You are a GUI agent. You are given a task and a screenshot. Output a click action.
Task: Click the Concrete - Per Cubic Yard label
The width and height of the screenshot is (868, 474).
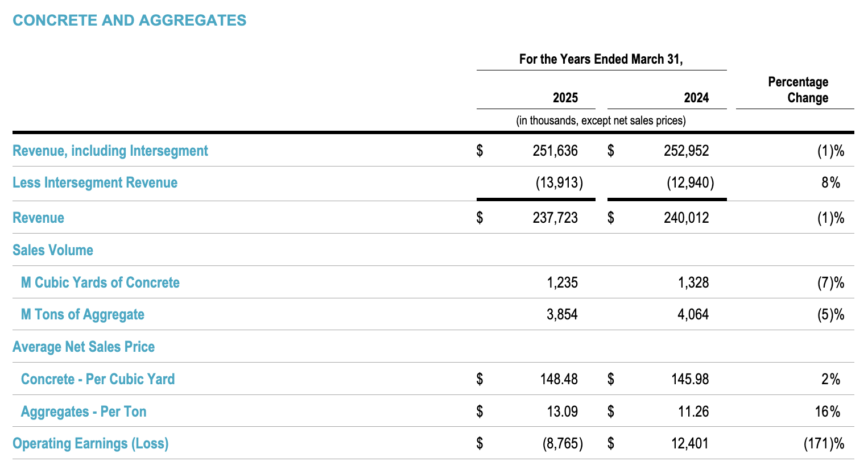(97, 379)
